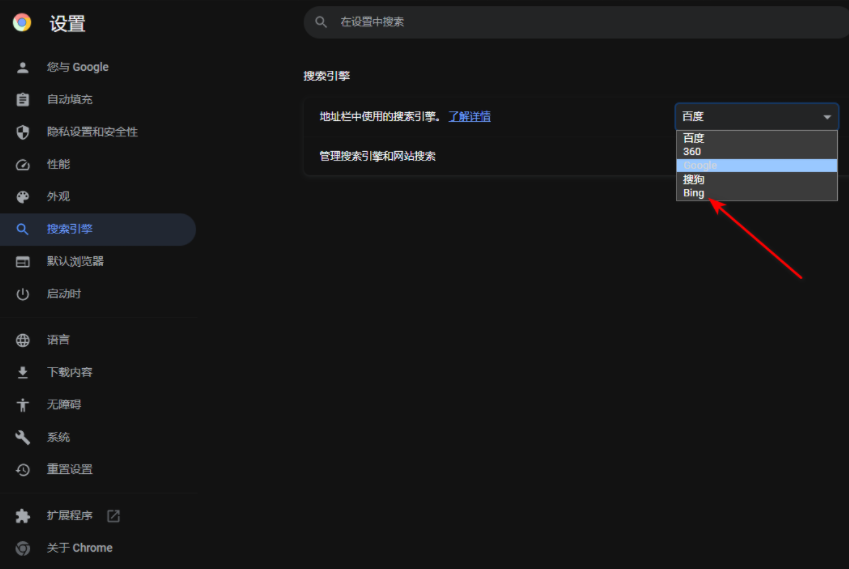Choose 360 from the search engine list
The height and width of the screenshot is (569, 849).
[756, 152]
